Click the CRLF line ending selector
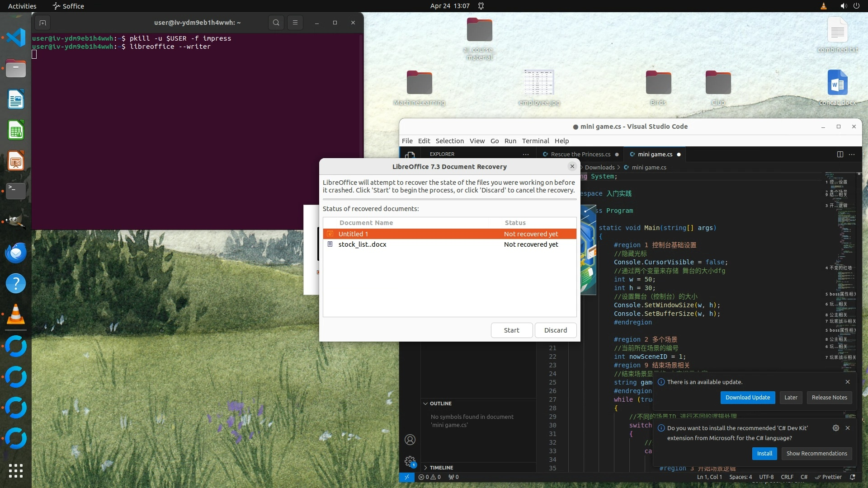Viewport: 868px width, 488px height. click(x=787, y=477)
